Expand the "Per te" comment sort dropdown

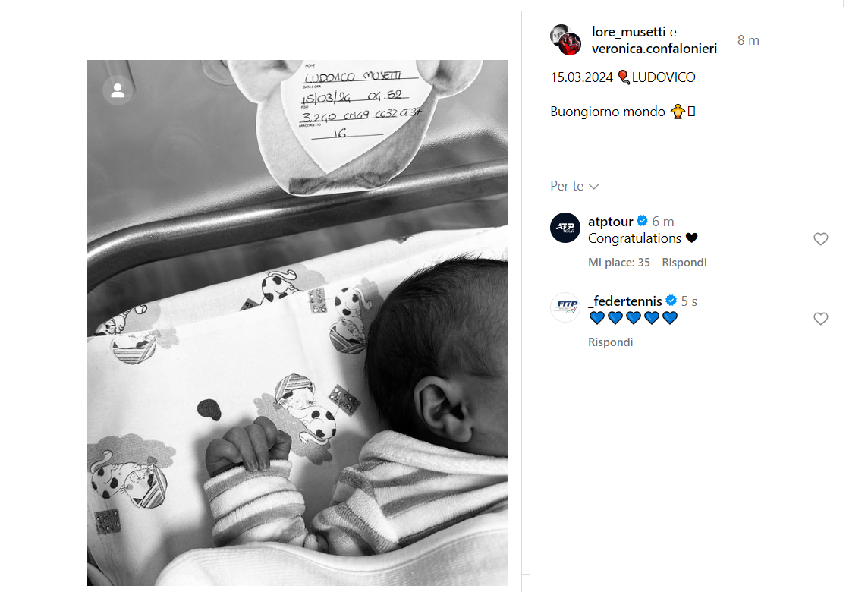point(574,186)
